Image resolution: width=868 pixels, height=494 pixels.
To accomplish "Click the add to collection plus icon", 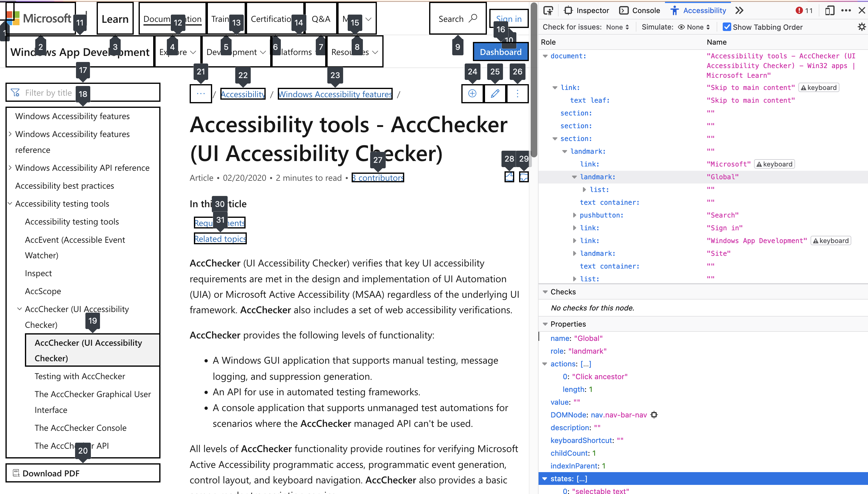I will click(x=472, y=94).
